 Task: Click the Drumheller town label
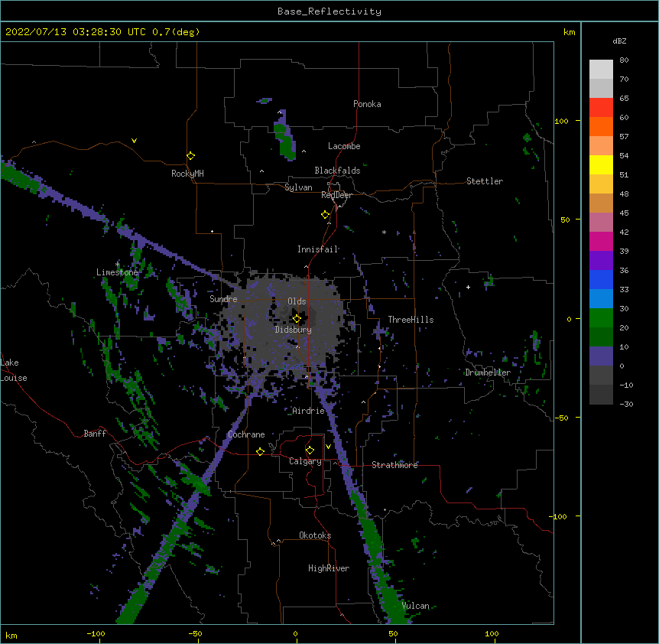488,372
